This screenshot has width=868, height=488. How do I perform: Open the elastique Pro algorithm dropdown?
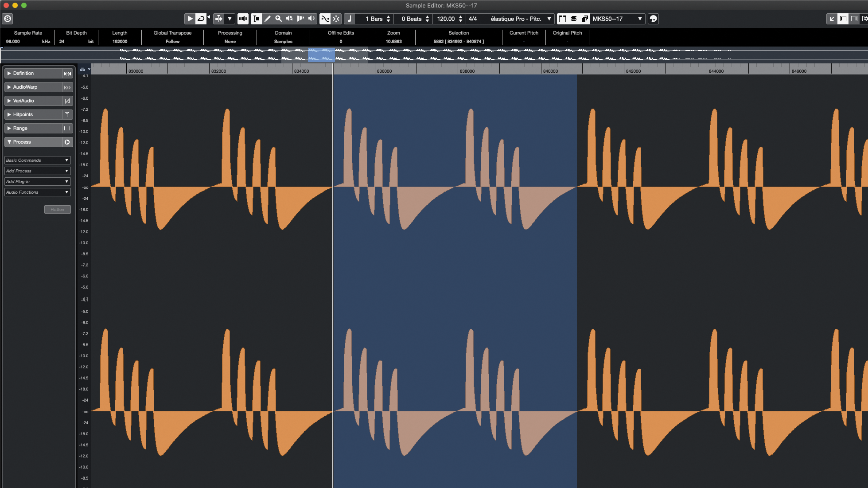(520, 19)
